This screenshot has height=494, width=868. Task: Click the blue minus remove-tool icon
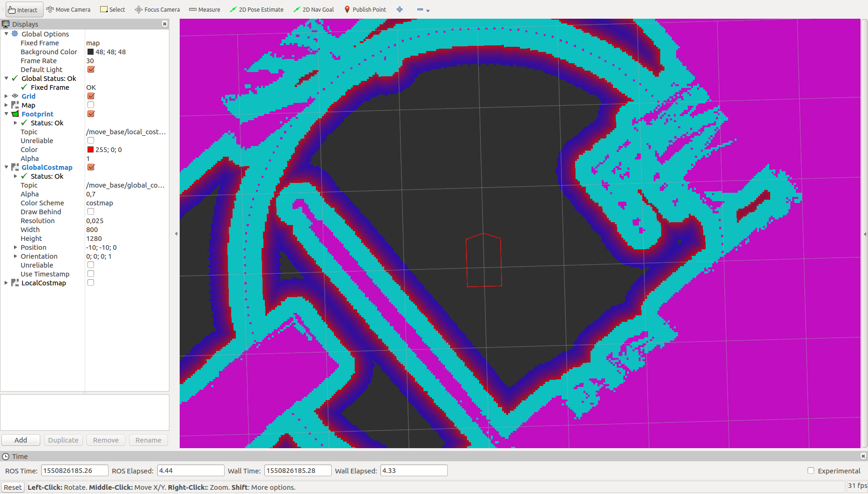tap(420, 9)
